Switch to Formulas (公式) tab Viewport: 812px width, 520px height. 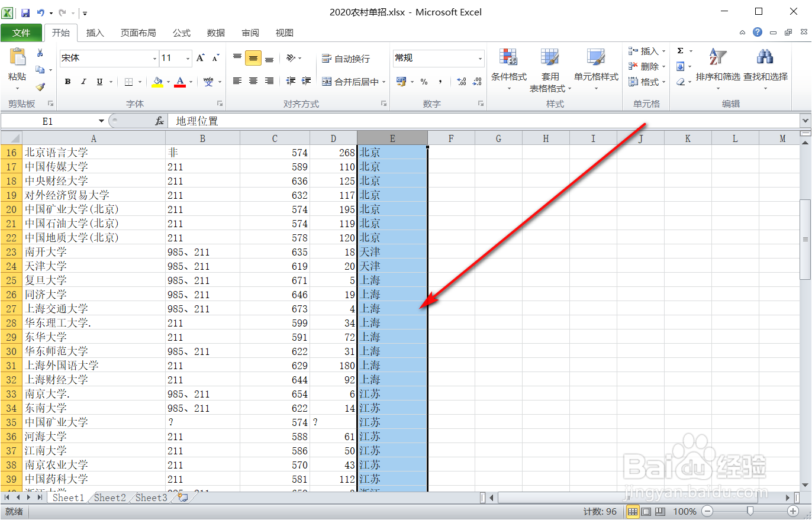pyautogui.click(x=182, y=33)
